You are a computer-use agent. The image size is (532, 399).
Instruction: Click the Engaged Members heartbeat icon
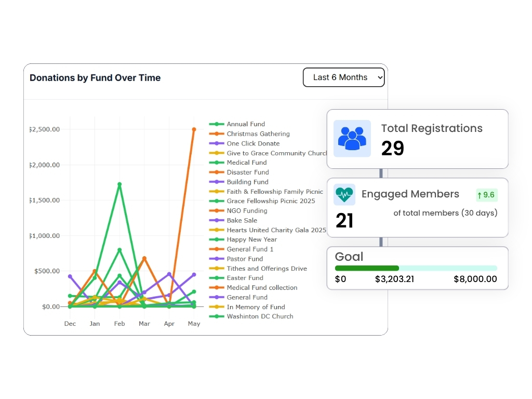pos(344,194)
